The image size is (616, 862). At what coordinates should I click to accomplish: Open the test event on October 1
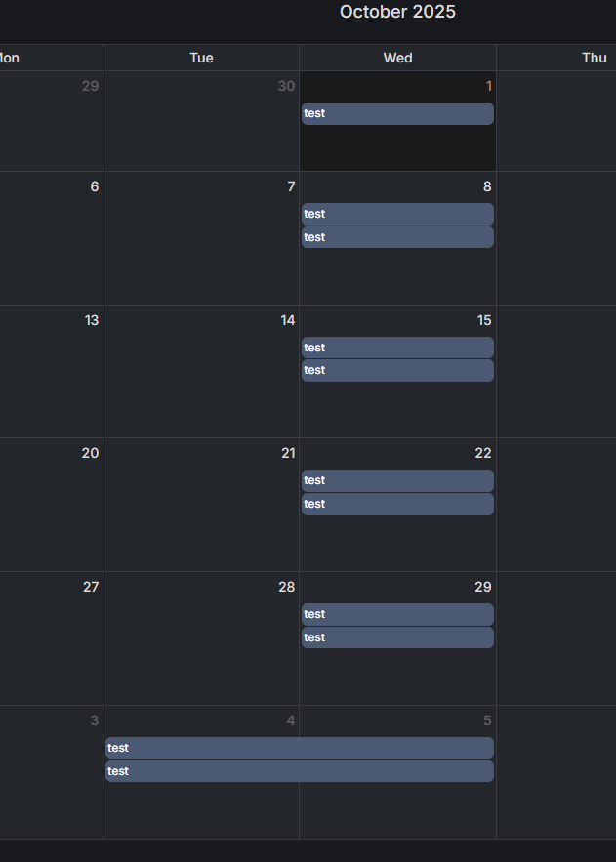tap(397, 114)
